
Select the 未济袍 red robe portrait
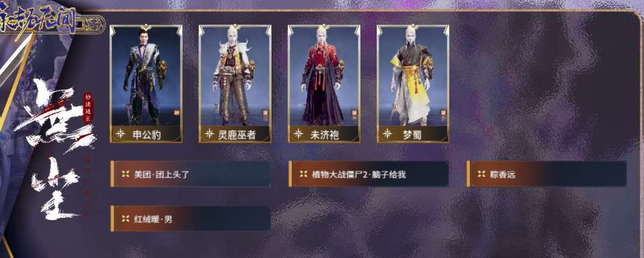pos(324,84)
